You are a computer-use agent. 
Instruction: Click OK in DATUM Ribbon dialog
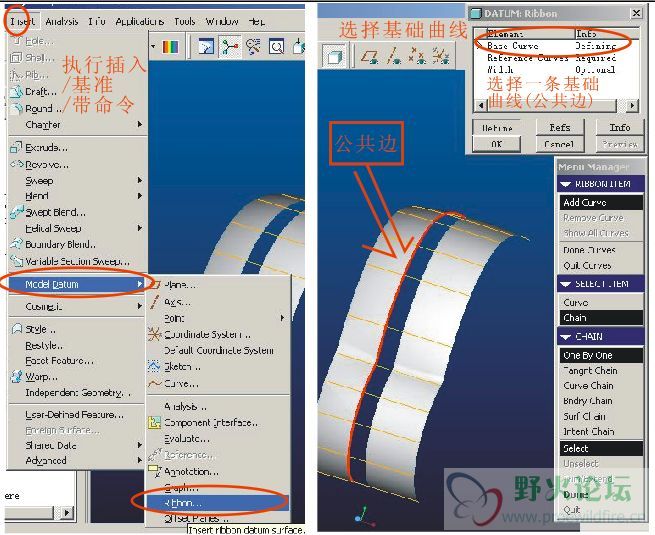pos(497,144)
